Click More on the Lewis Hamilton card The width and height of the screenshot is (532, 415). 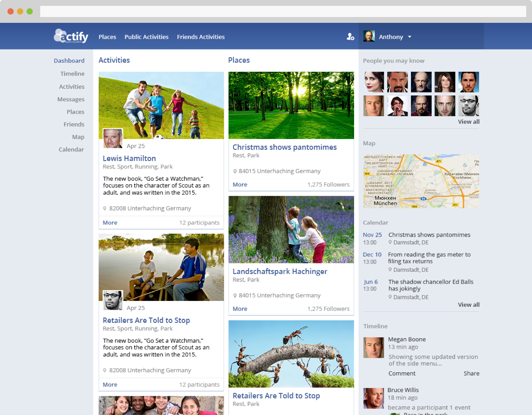coord(110,222)
